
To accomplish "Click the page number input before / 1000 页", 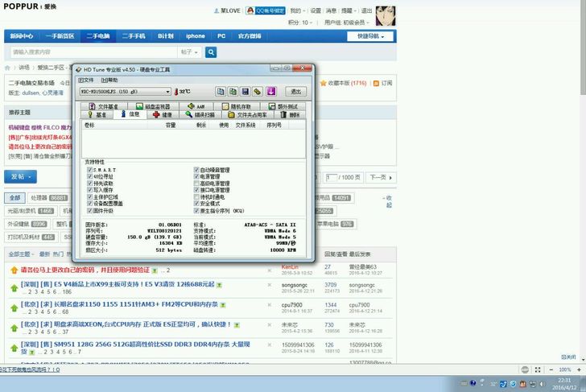I will pyautogui.click(x=331, y=177).
